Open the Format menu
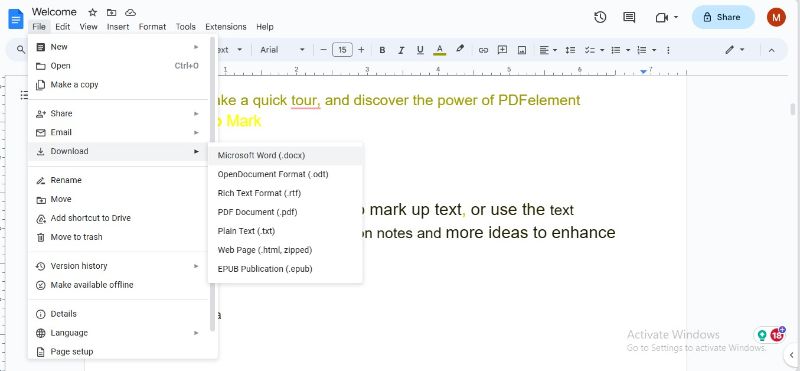The width and height of the screenshot is (800, 371). pyautogui.click(x=153, y=27)
